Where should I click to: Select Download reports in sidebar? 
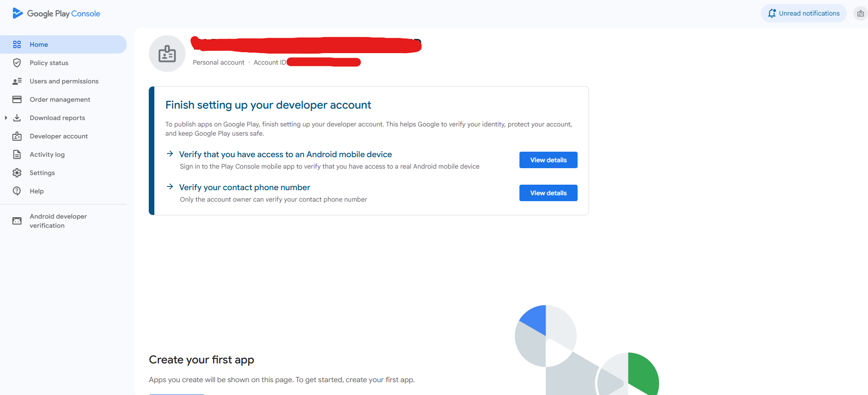coord(63,118)
